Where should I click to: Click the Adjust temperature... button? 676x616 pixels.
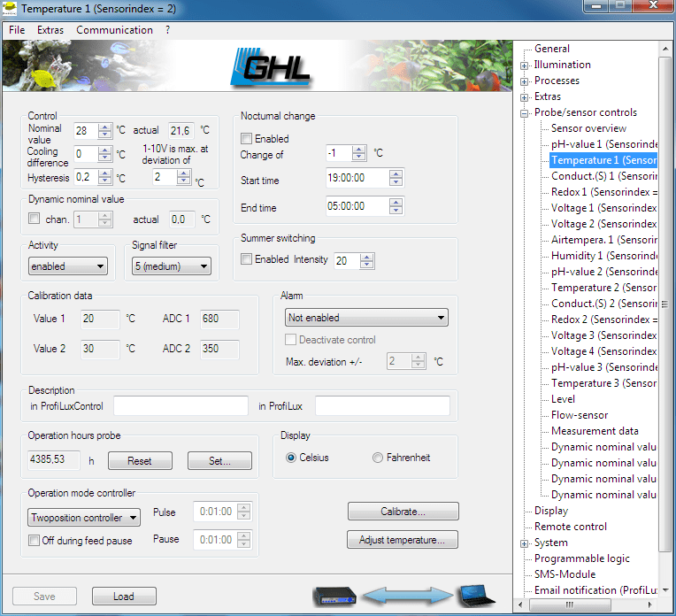403,540
